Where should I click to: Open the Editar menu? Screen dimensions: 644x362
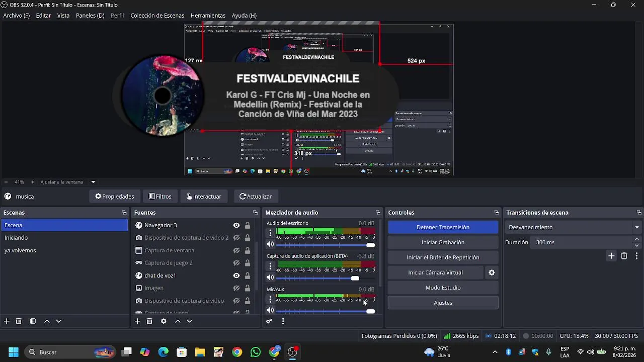coord(43,16)
